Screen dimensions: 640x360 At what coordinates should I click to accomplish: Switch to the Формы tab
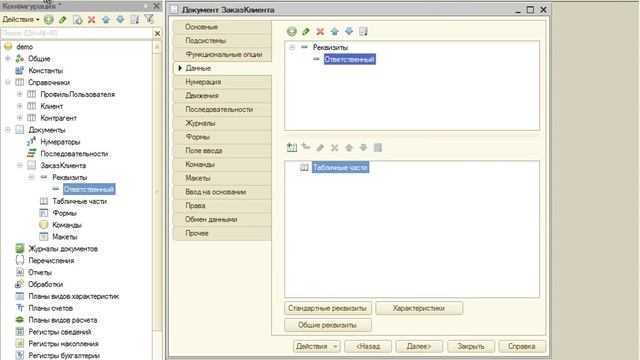coord(222,137)
